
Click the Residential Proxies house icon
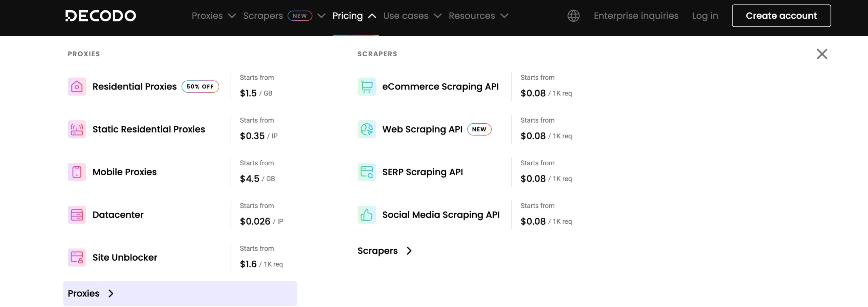point(77,86)
